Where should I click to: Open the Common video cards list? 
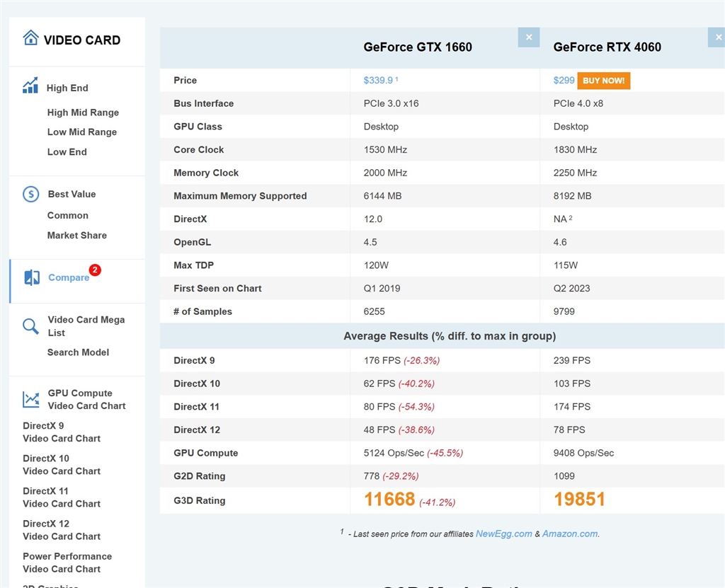tap(67, 215)
